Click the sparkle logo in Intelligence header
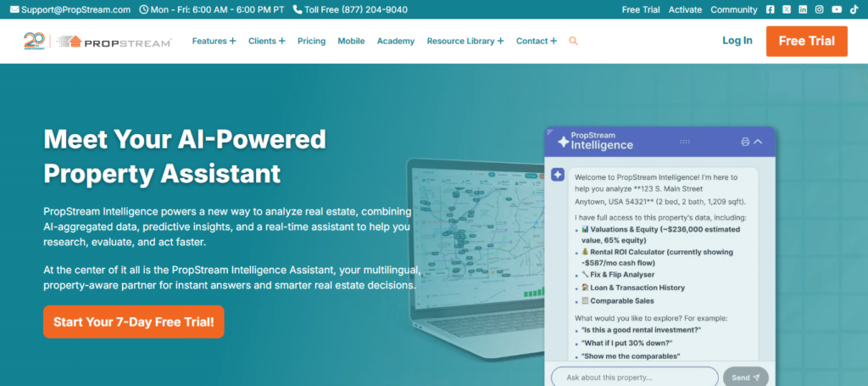The image size is (868, 386). point(563,142)
